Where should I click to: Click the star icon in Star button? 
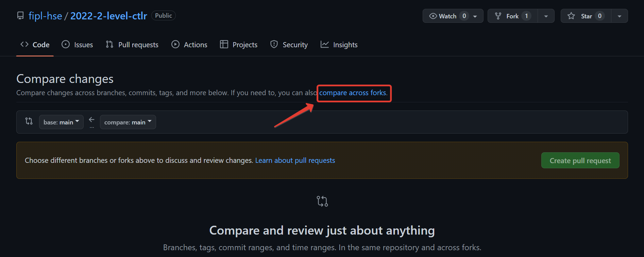pyautogui.click(x=571, y=16)
